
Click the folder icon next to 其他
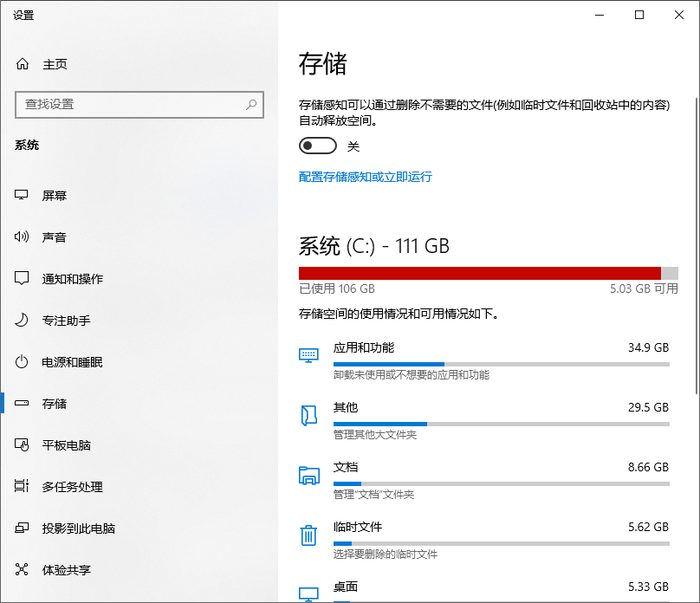coord(308,416)
